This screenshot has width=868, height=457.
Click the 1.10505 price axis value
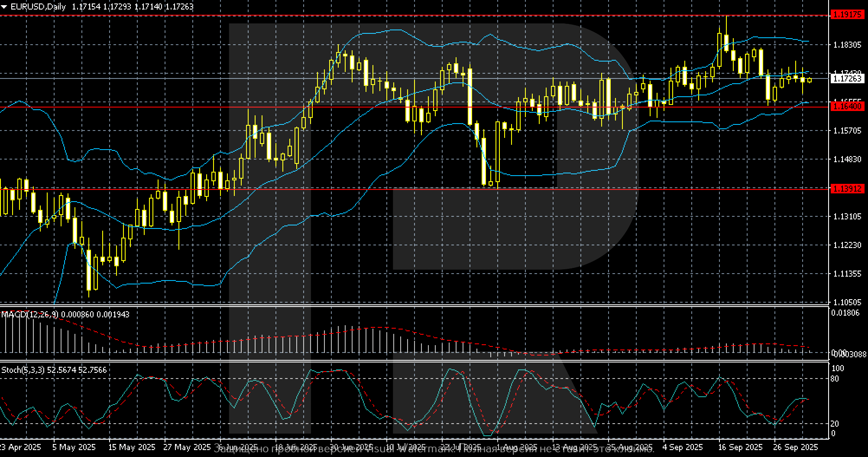coord(846,302)
